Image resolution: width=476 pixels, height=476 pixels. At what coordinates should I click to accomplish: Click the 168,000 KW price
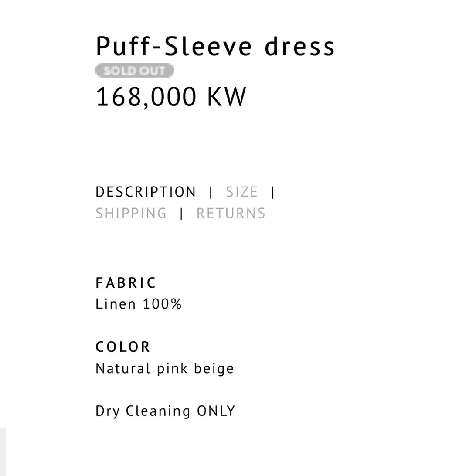[x=170, y=97]
